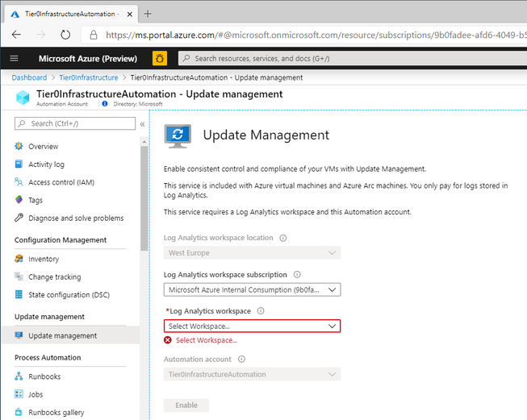Click the Runbooks gallery icon
This screenshot has width=527, height=420.
click(x=19, y=412)
